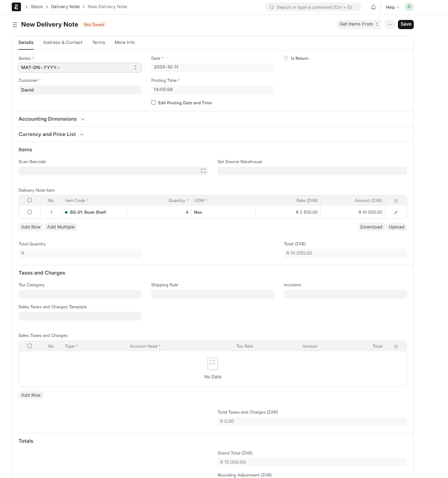Click the UOM cell Nos
The width and height of the screenshot is (448, 478).
(x=224, y=212)
